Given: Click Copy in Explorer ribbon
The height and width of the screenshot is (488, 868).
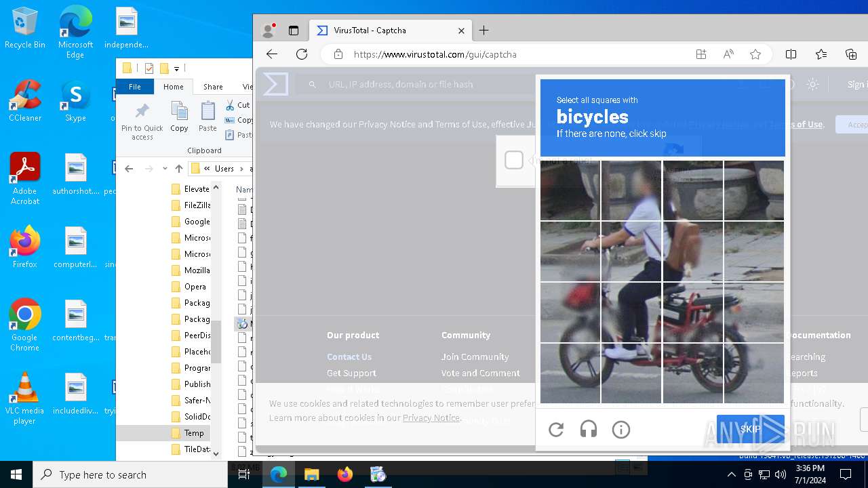Looking at the screenshot, I should coord(179,117).
